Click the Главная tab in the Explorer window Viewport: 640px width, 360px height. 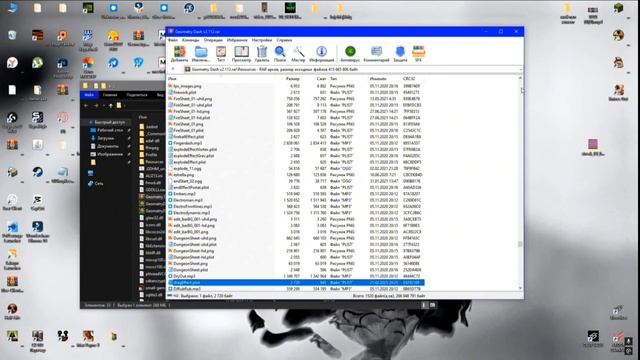tap(110, 95)
